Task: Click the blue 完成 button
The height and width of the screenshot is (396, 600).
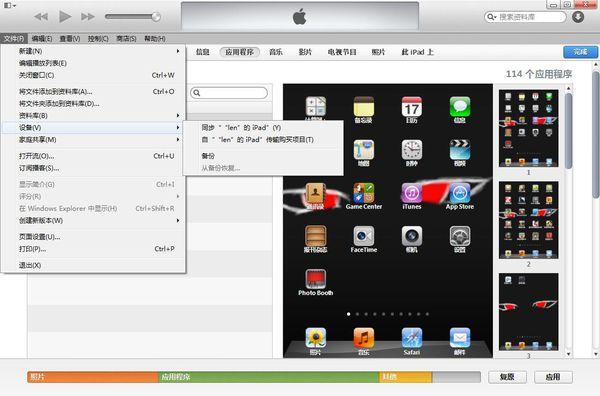Action: click(580, 52)
